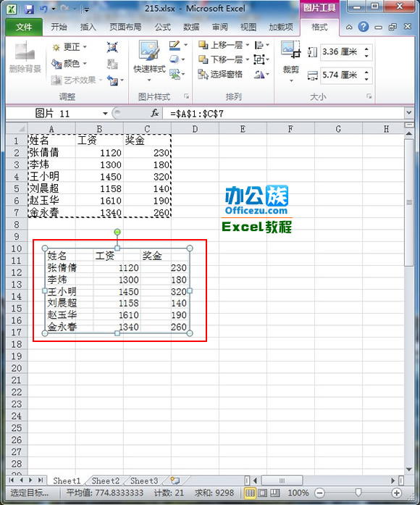Click the Excel application icon in title bar
Screen dimensions: 420x505
click(12, 9)
